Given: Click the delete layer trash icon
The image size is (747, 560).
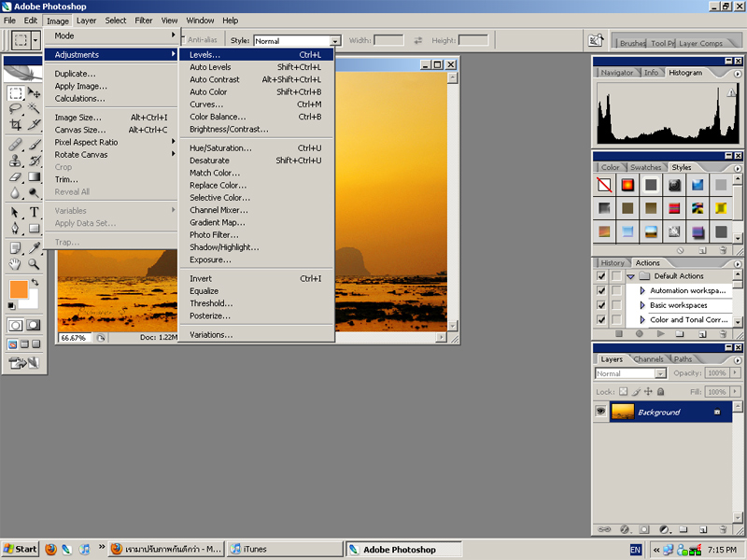Looking at the screenshot, I should tap(725, 529).
